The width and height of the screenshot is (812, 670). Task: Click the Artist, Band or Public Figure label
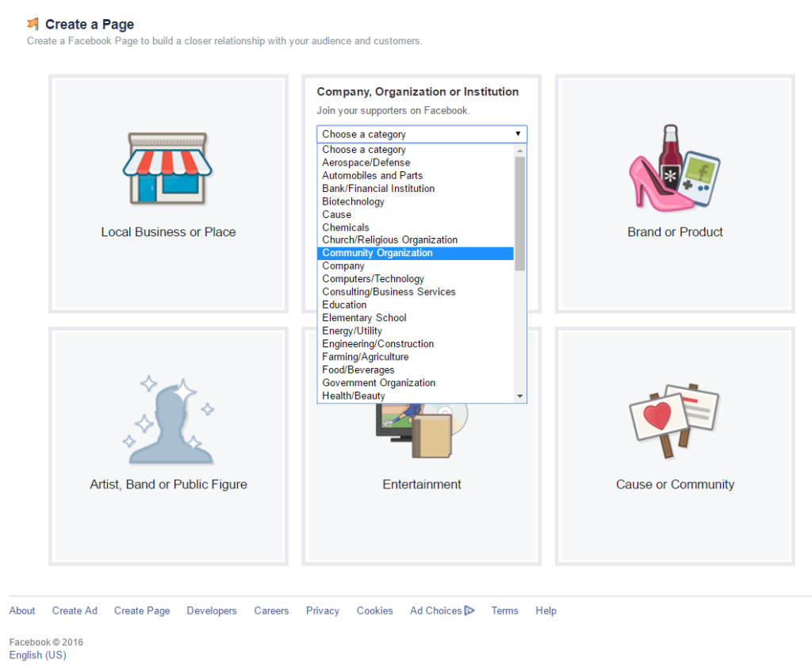click(168, 484)
